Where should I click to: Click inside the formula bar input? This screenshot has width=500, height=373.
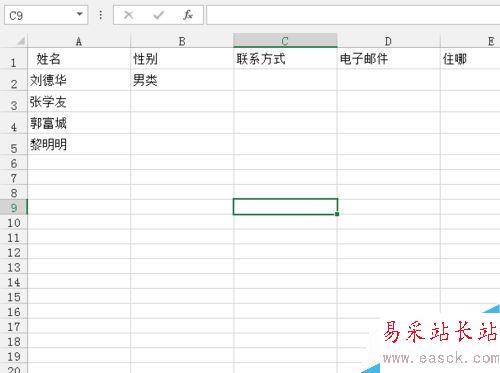pos(353,15)
